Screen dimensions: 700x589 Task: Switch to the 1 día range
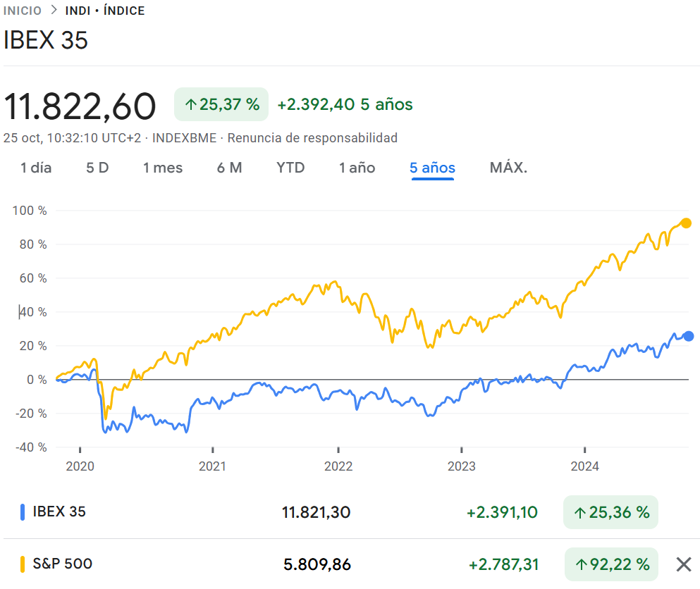pyautogui.click(x=35, y=168)
